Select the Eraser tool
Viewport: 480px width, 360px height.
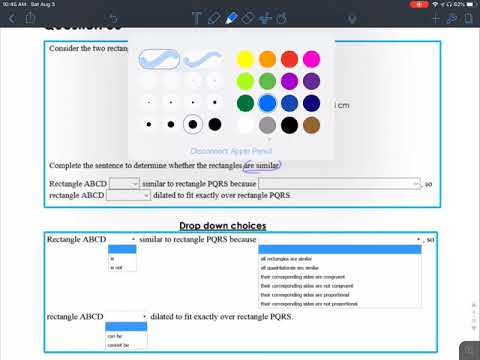point(248,18)
